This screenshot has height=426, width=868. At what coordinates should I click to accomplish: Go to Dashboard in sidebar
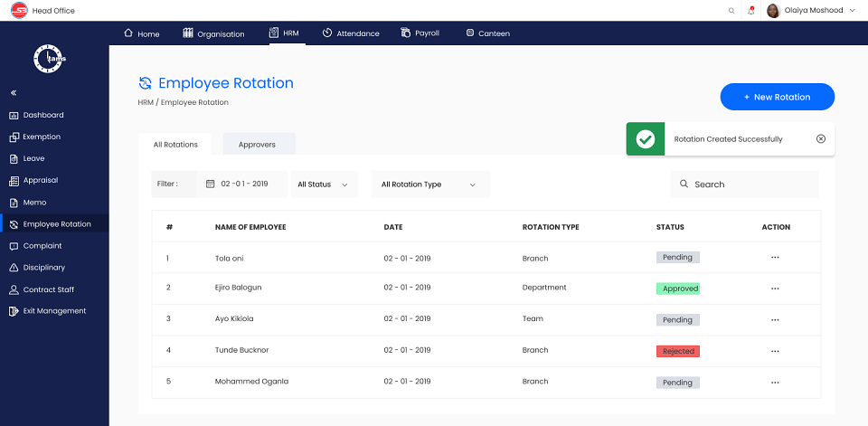click(x=43, y=115)
